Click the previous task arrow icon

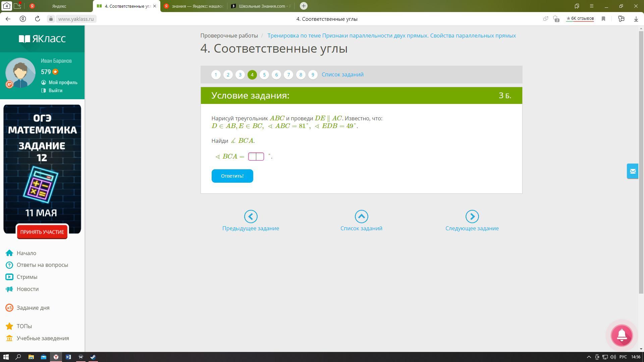pos(251,217)
